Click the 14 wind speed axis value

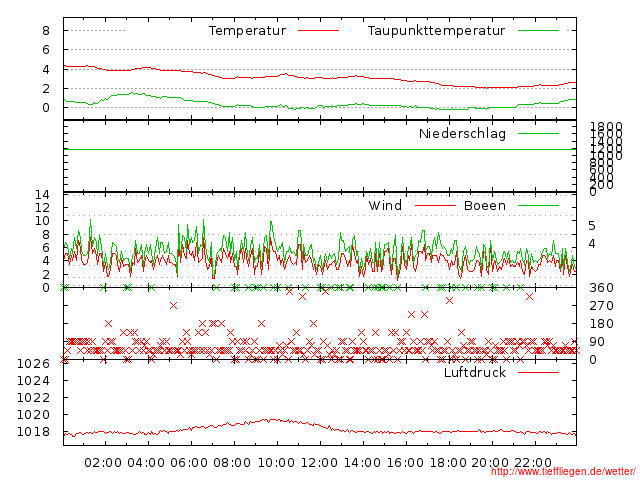42,195
